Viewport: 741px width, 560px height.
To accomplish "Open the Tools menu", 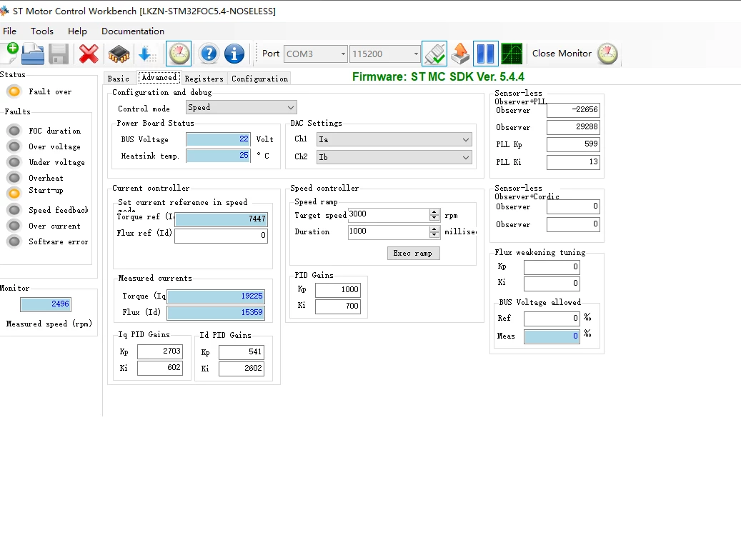I will (42, 31).
